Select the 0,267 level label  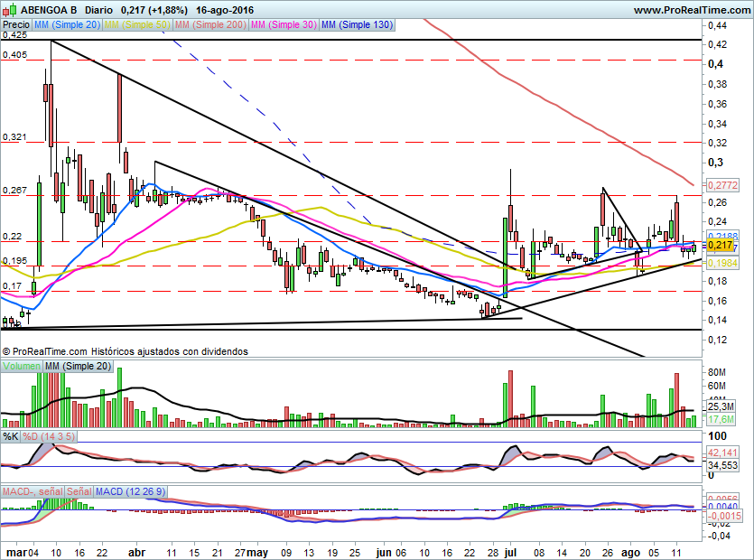click(14, 190)
